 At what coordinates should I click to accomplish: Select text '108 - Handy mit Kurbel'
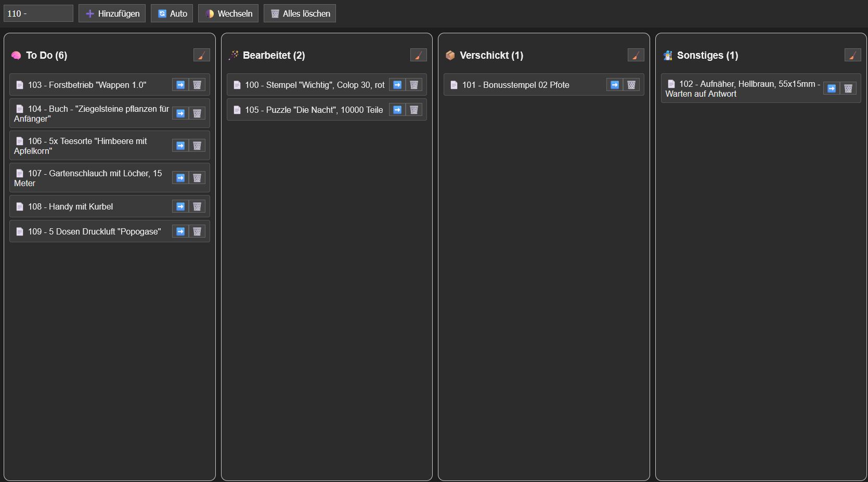(71, 206)
